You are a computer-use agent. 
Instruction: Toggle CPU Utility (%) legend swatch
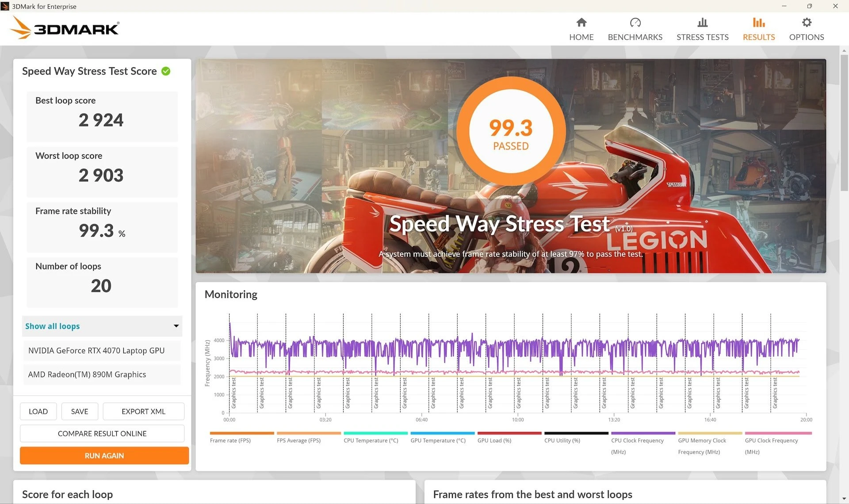[x=576, y=433]
